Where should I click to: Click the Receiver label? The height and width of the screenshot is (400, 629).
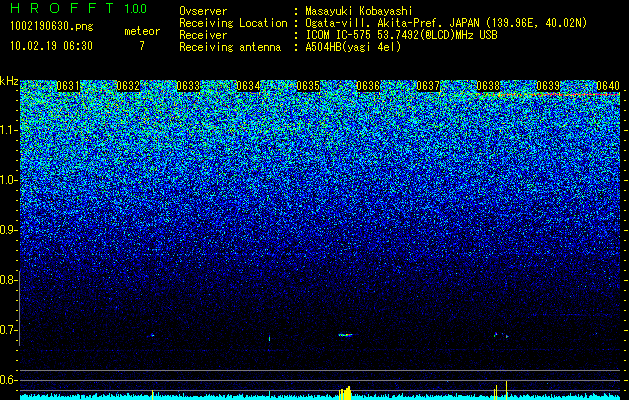[x=203, y=35]
